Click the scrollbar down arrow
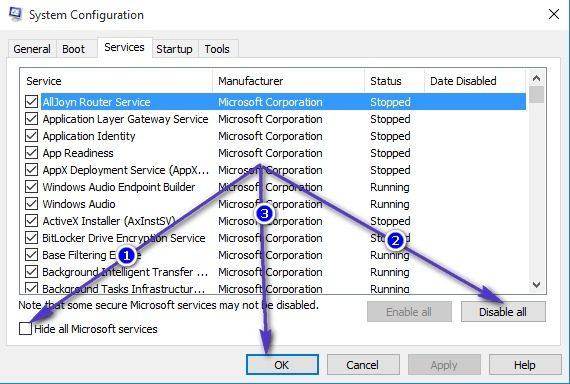Image resolution: width=570 pixels, height=384 pixels. (536, 285)
